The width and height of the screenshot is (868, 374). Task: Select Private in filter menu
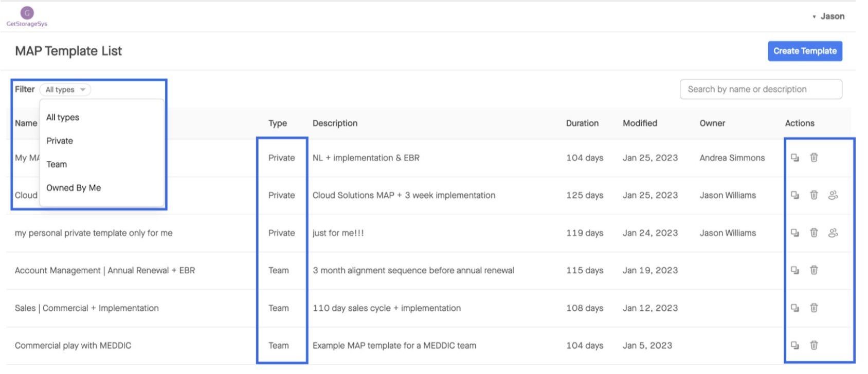point(60,141)
